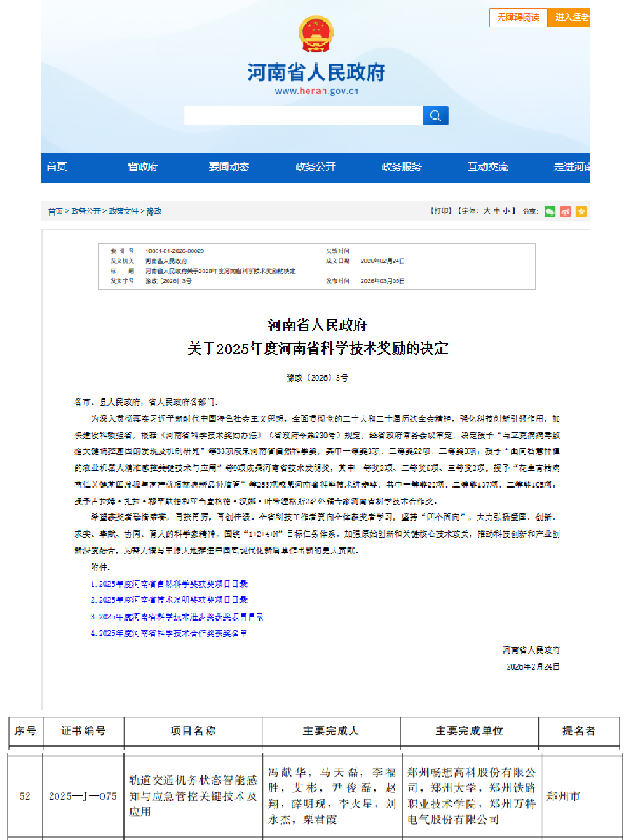Click the search magnifier button
Image resolution: width=631 pixels, height=840 pixels.
click(x=435, y=116)
